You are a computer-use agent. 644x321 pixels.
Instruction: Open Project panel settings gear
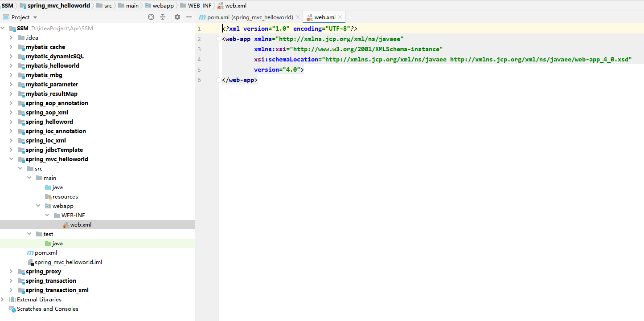point(177,17)
